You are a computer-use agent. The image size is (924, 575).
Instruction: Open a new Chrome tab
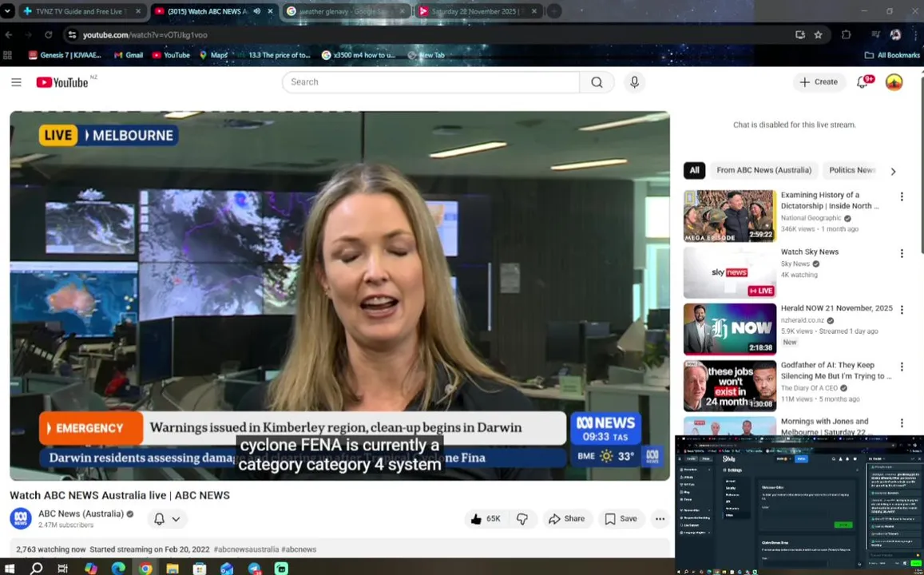click(554, 11)
